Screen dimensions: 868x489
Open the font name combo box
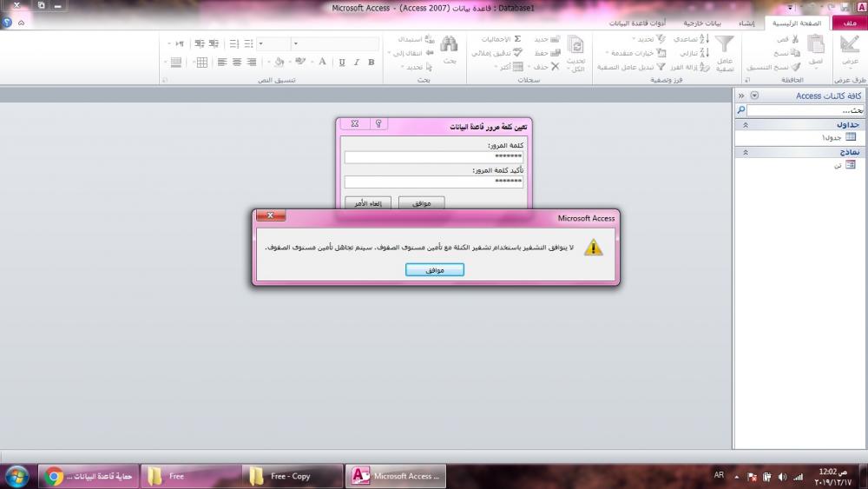(296, 43)
